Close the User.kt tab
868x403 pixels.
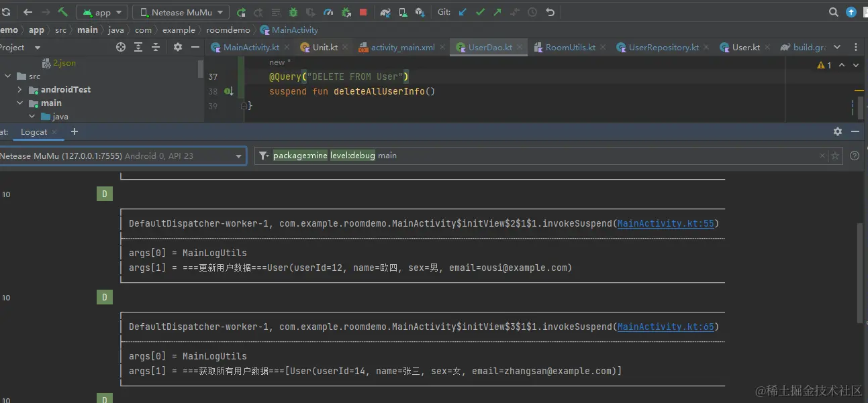767,48
